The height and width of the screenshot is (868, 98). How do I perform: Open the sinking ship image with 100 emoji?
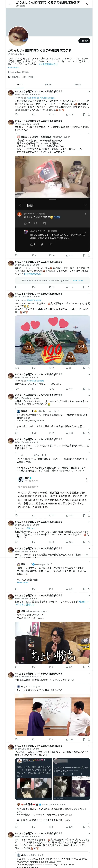52,340
